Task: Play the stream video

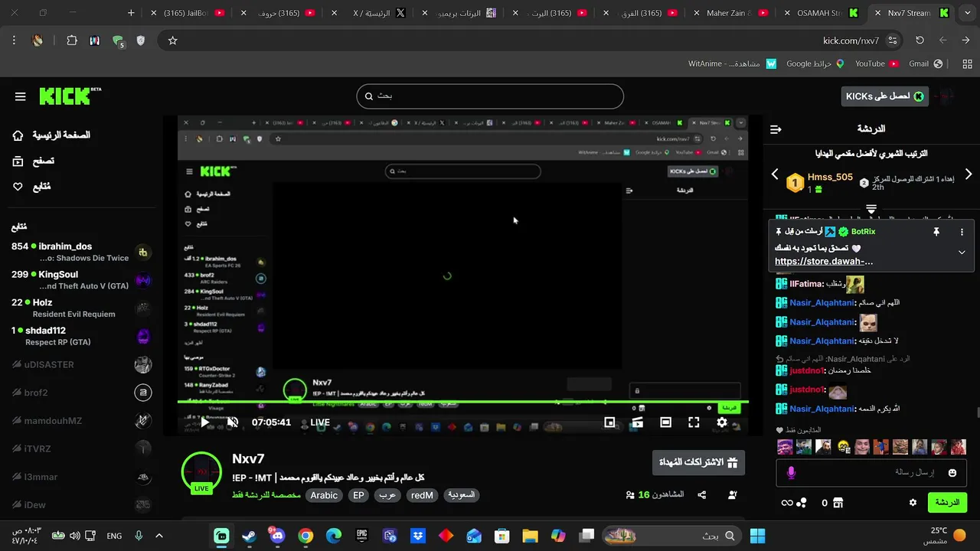Action: [204, 422]
